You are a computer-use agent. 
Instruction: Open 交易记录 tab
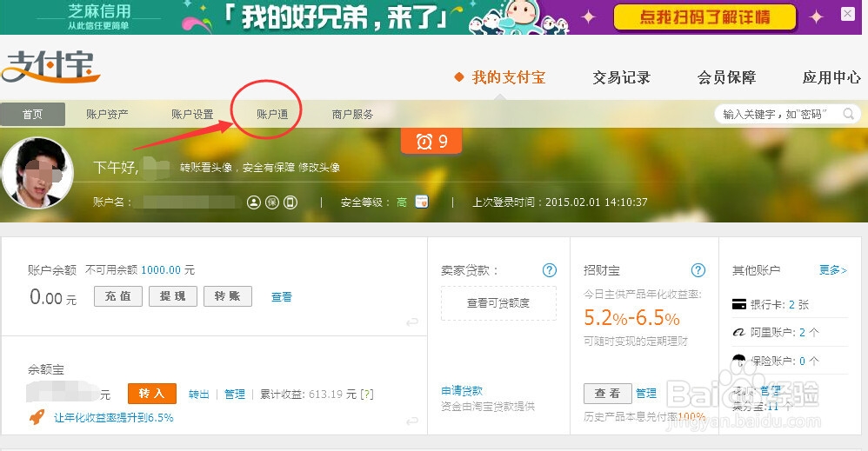(x=622, y=77)
